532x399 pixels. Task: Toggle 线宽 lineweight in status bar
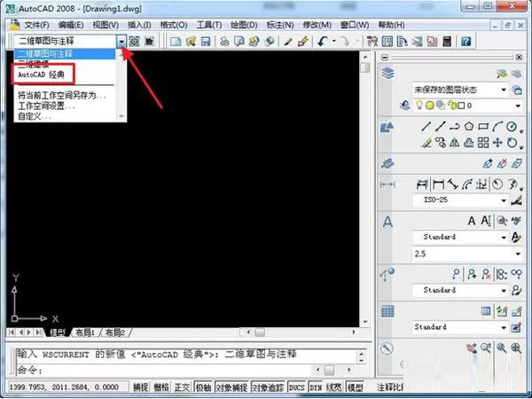pos(334,387)
